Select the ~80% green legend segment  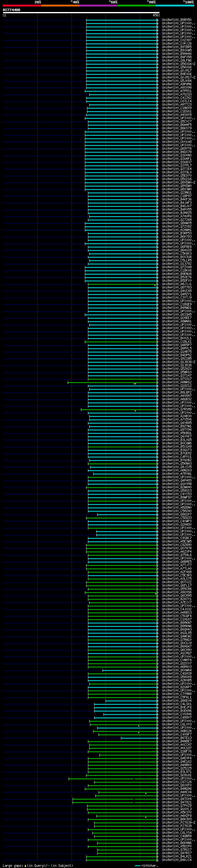coord(137,6)
